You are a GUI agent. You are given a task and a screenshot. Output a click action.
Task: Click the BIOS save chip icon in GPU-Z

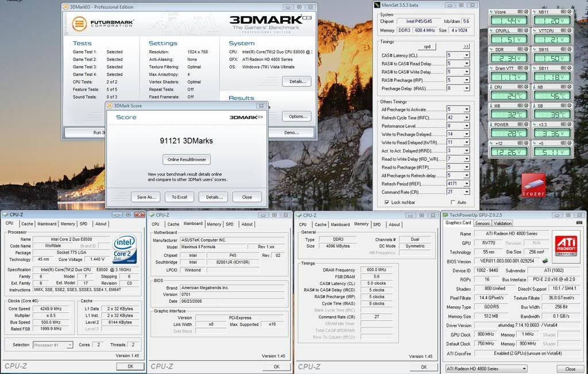pos(545,261)
